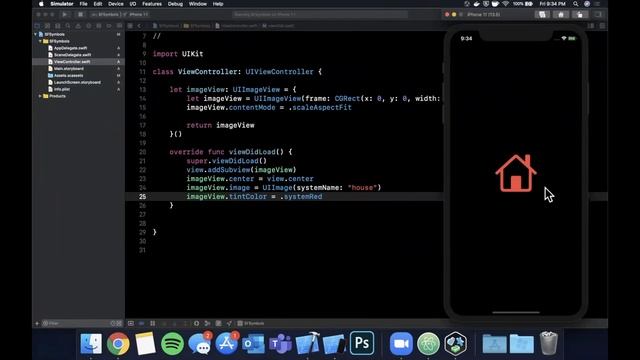Toggle the debug area visibility button

131,323
